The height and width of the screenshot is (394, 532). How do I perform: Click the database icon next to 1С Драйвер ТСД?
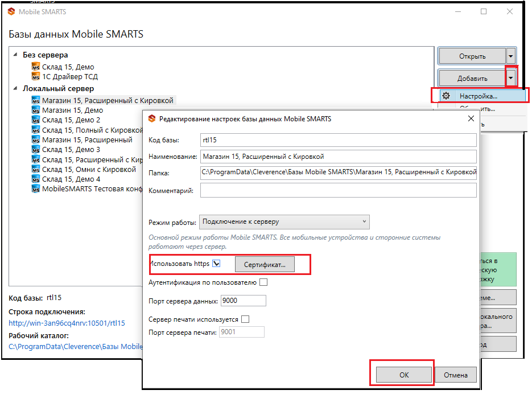(36, 76)
